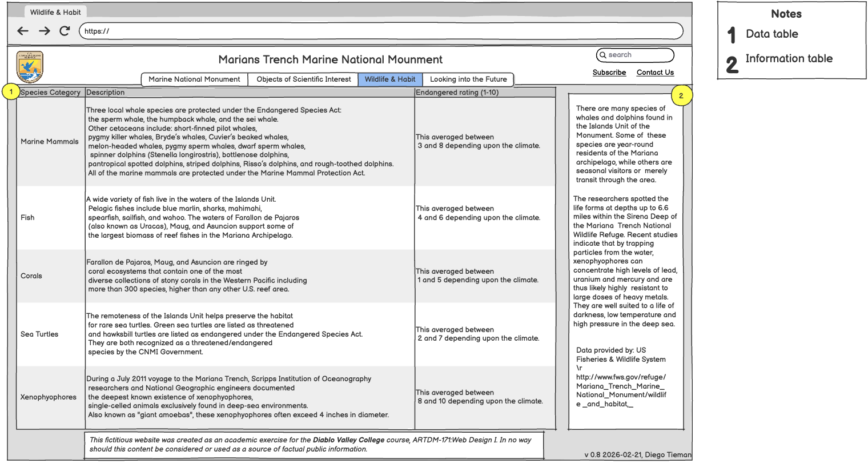Click the browser forward arrow
Viewport: 868px width, 463px height.
pyautogui.click(x=44, y=31)
